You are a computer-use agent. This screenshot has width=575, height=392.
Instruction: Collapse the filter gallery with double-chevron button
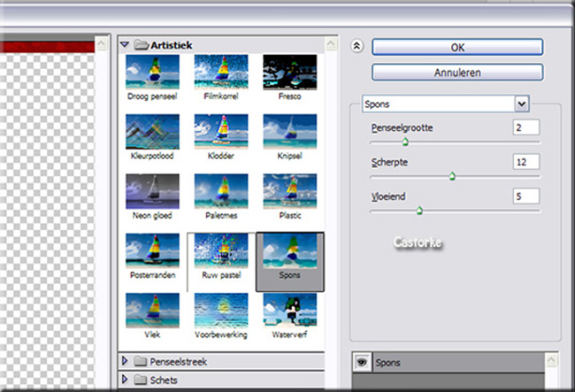click(357, 46)
